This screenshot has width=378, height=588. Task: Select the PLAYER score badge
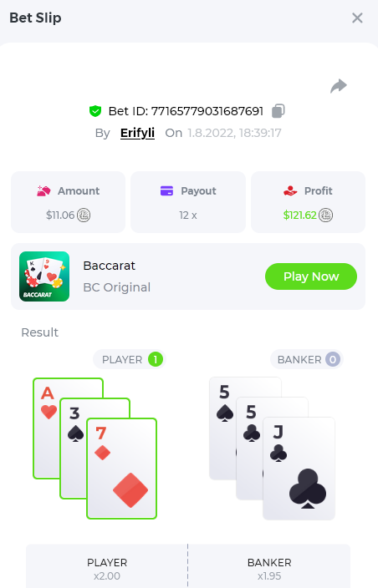pyautogui.click(x=156, y=359)
